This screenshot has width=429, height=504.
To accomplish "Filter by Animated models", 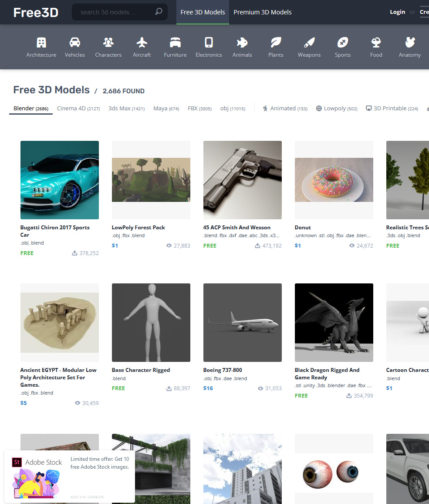I will click(285, 109).
